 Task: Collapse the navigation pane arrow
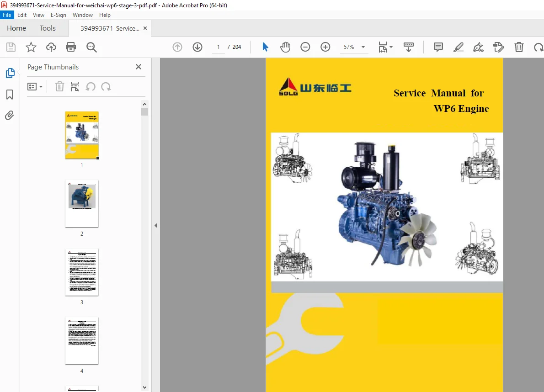pos(156,226)
